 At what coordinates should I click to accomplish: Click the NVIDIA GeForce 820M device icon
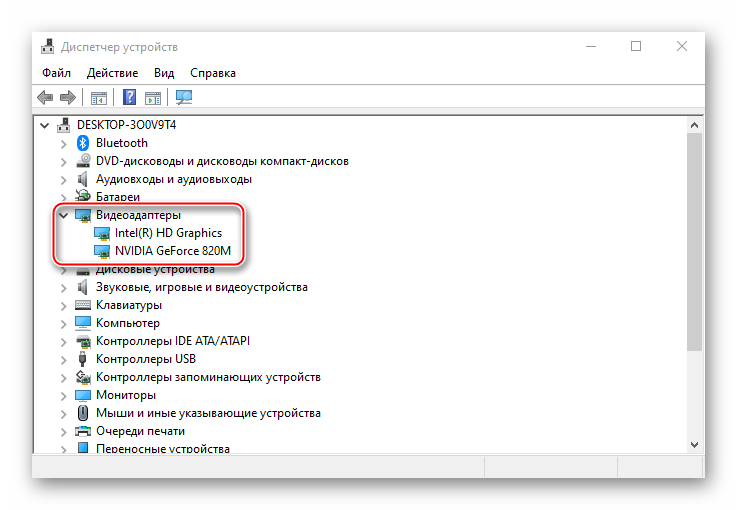pos(102,251)
